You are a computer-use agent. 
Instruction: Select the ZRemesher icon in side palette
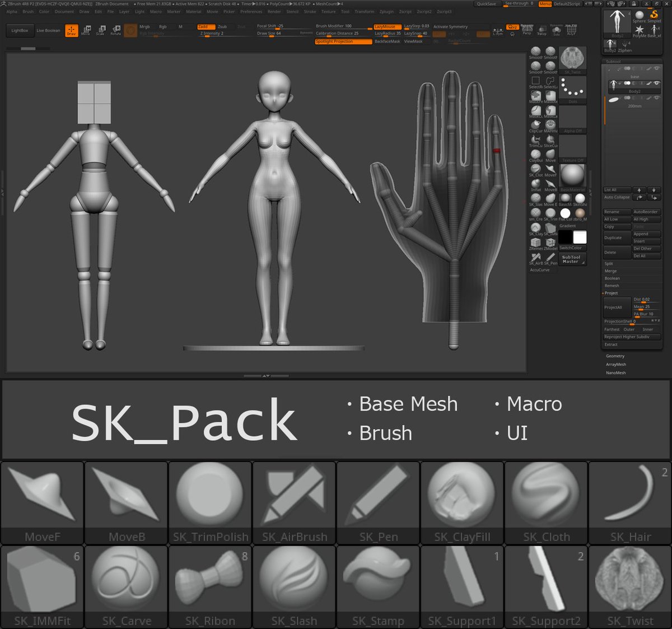click(x=536, y=244)
